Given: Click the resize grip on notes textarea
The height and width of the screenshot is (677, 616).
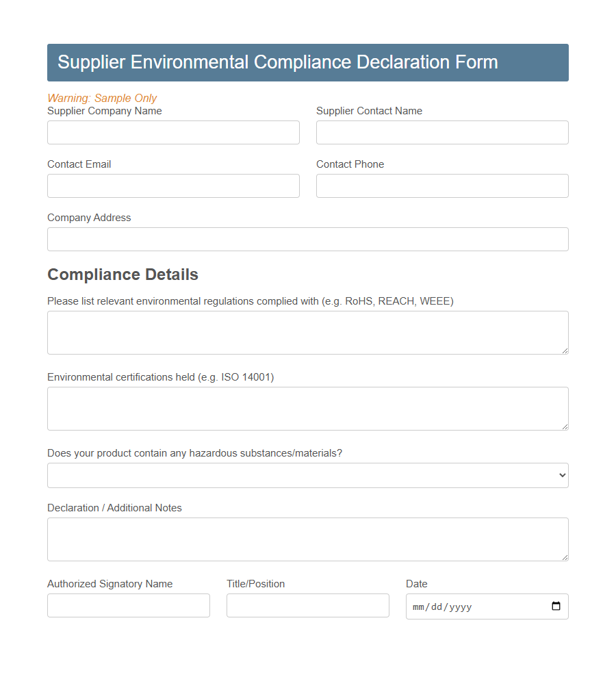Looking at the screenshot, I should click(x=564, y=557).
